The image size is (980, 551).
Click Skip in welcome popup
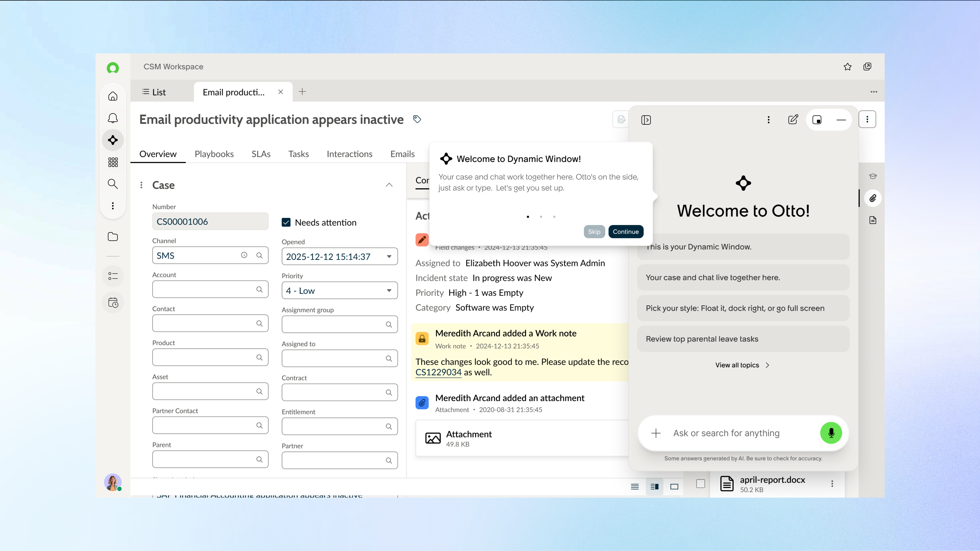pos(594,232)
